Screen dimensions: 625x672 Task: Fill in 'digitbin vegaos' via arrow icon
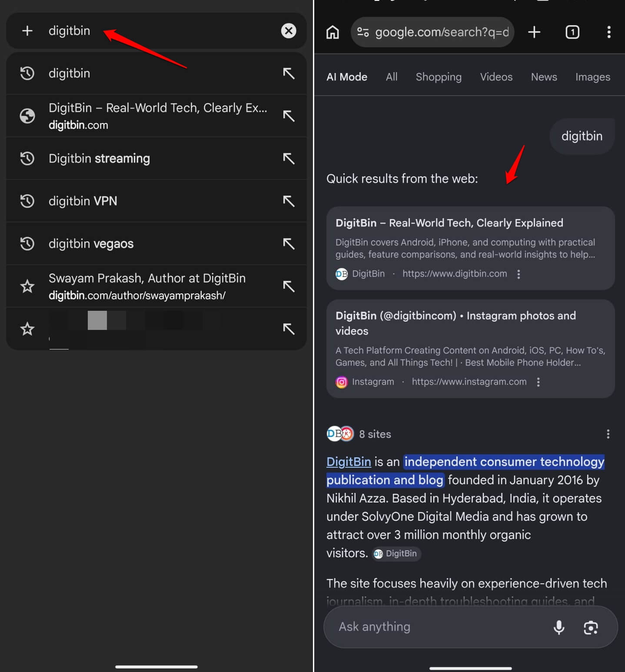289,243
